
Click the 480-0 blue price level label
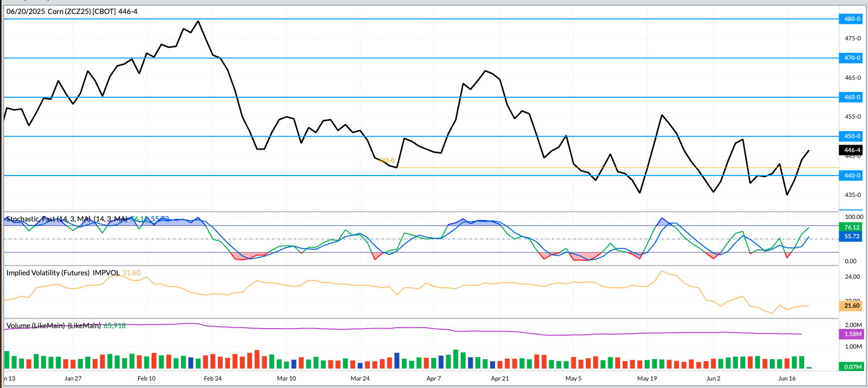(x=852, y=19)
